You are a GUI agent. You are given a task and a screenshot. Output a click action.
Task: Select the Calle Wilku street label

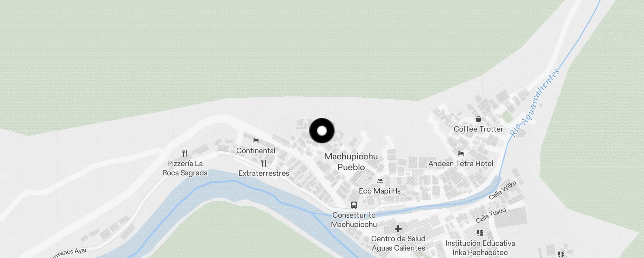pos(503,190)
